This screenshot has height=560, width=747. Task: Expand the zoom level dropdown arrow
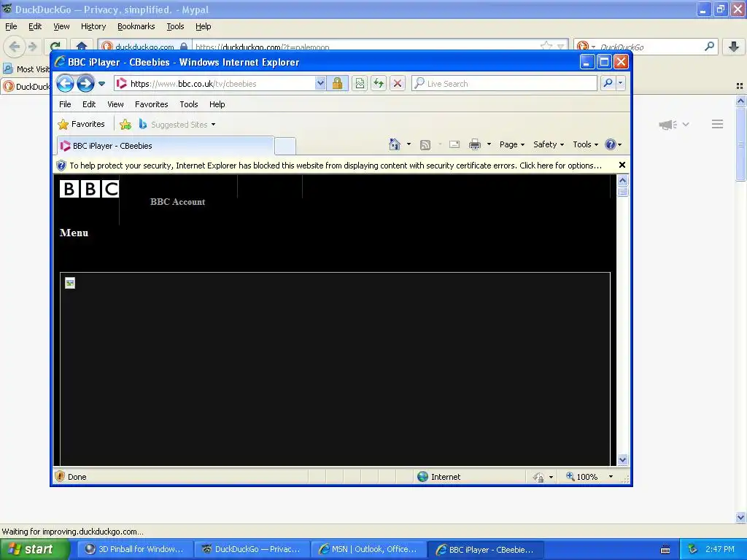coord(611,477)
